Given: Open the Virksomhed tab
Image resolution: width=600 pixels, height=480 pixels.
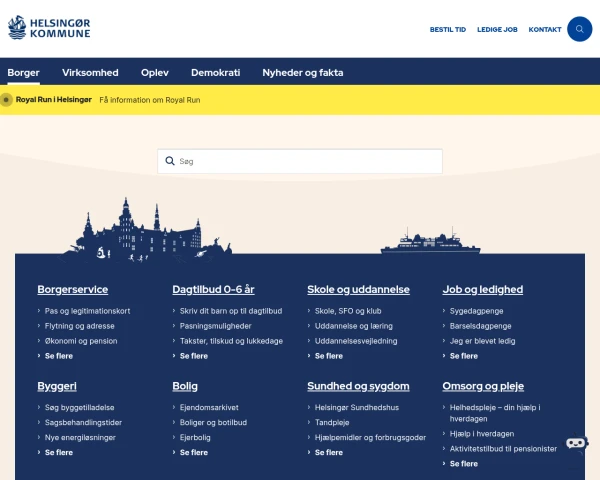Looking at the screenshot, I should click(x=90, y=72).
